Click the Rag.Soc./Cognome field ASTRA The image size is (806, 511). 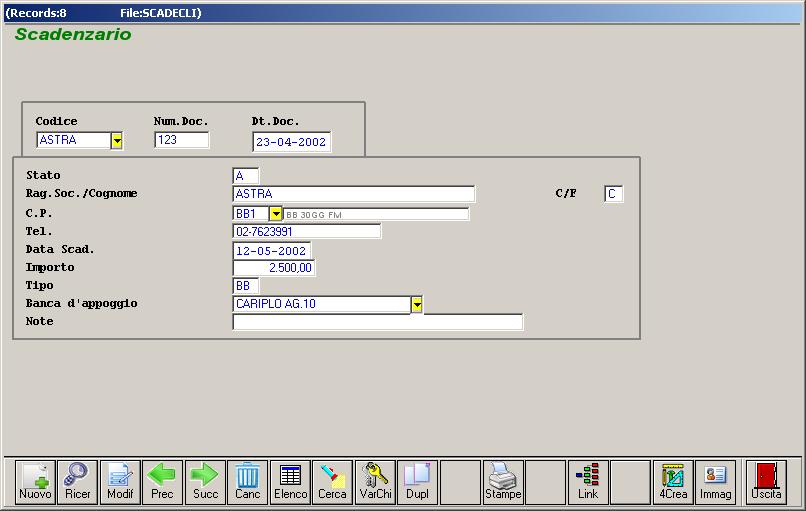(354, 194)
